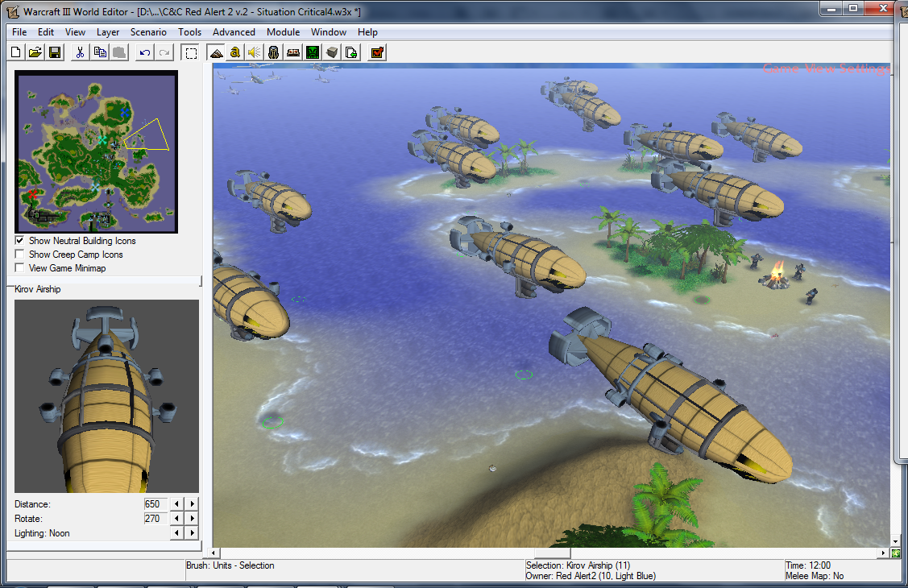Image resolution: width=908 pixels, height=588 pixels.
Task: Decrease Rotate value with left arrow
Action: pyautogui.click(x=176, y=518)
